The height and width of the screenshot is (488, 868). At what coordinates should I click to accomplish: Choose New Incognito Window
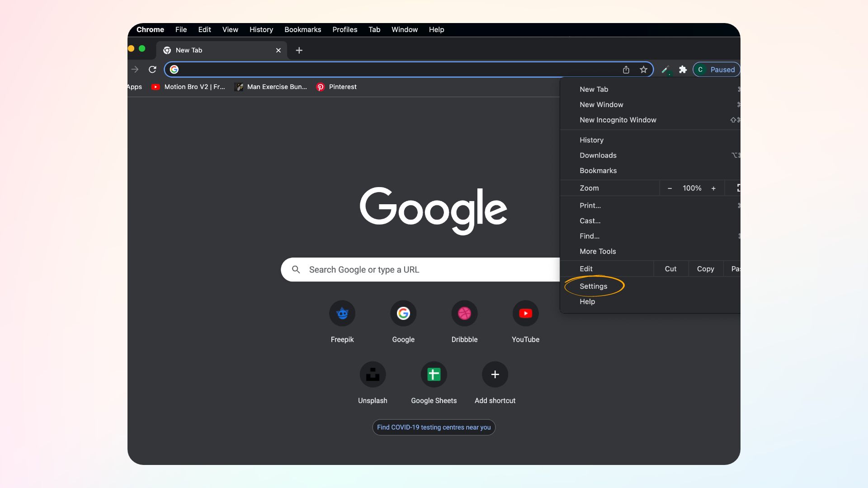click(x=650, y=120)
